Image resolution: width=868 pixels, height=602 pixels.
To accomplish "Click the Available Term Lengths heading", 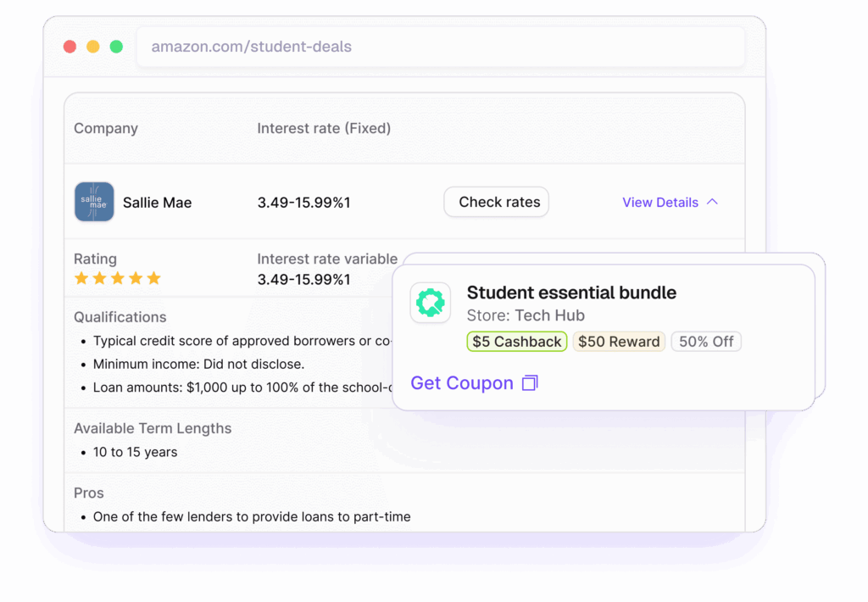I will (153, 428).
